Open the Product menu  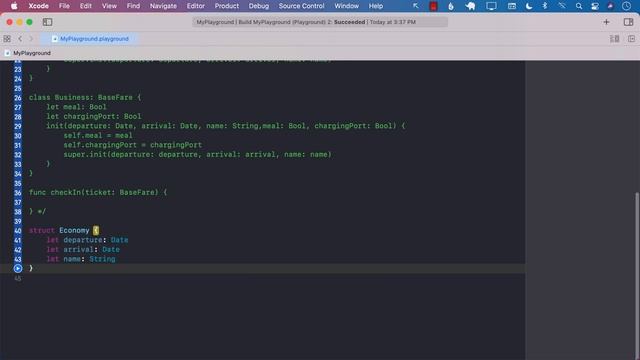(x=227, y=6)
